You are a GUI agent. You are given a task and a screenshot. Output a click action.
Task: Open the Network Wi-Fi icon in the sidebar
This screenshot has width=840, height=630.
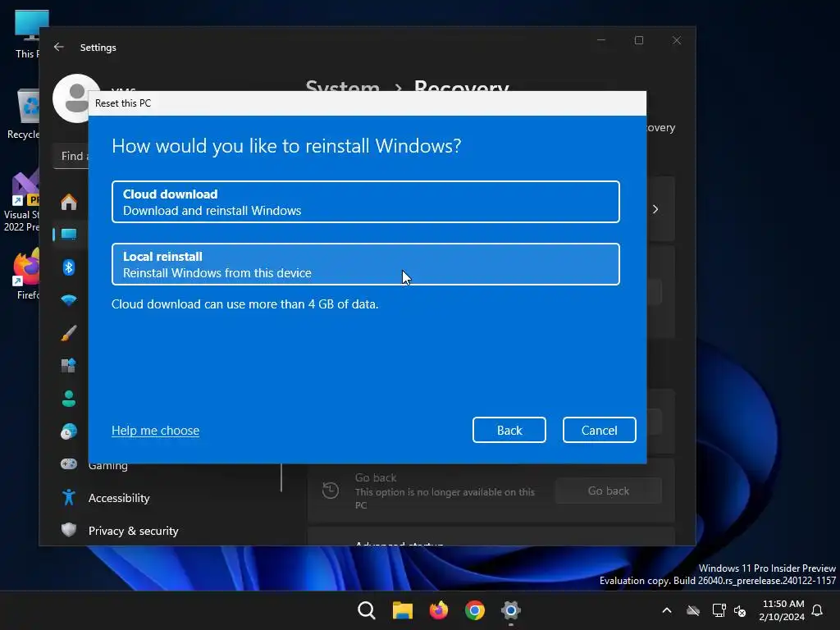[x=69, y=300]
